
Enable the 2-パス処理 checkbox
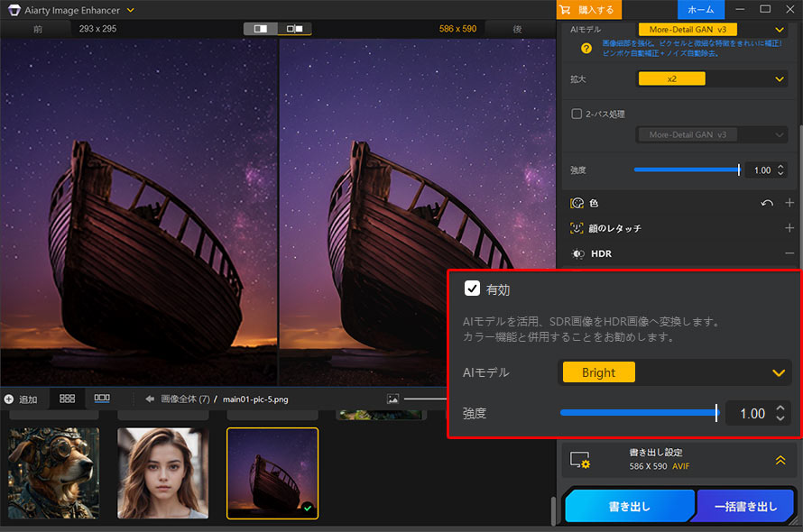(x=575, y=113)
